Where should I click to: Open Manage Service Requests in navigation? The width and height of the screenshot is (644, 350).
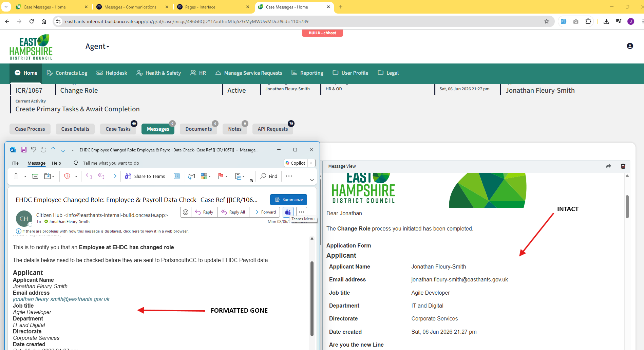point(249,73)
